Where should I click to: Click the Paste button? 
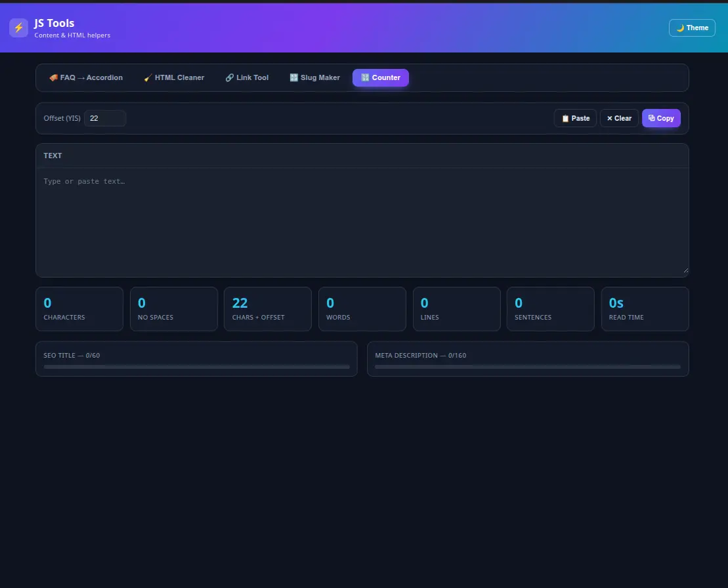[575, 118]
